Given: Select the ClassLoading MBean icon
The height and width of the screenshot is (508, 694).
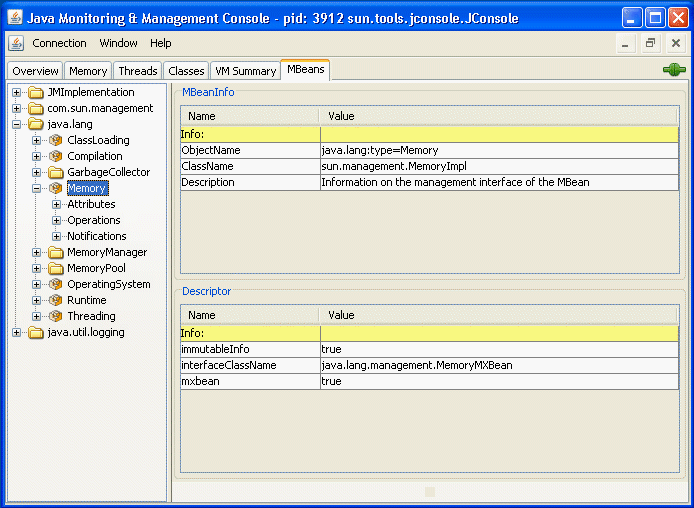Looking at the screenshot, I should 55,140.
